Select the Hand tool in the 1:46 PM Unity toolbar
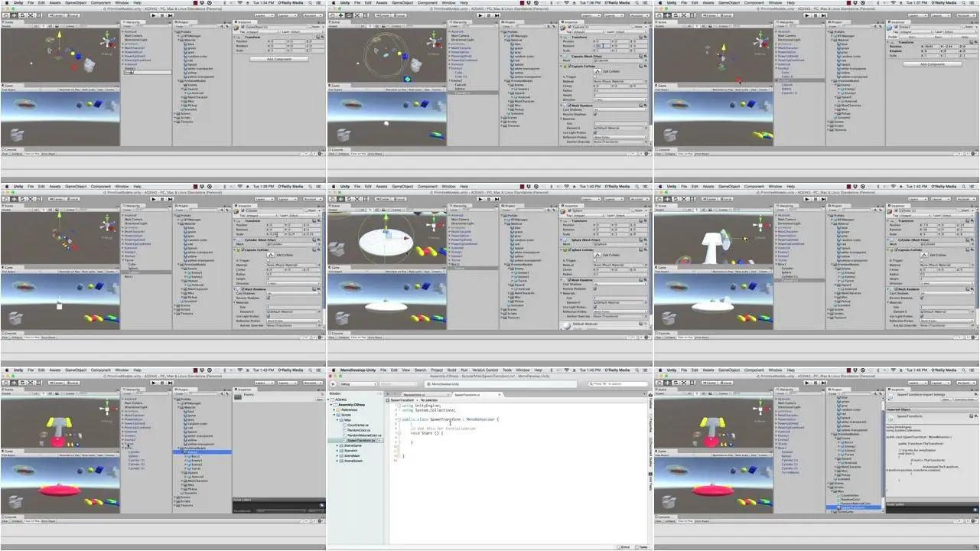This screenshot has height=551, width=980. click(659, 383)
